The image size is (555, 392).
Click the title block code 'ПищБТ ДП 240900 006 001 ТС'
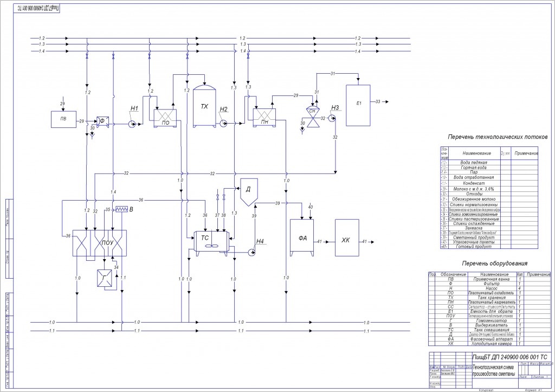coord(509,357)
